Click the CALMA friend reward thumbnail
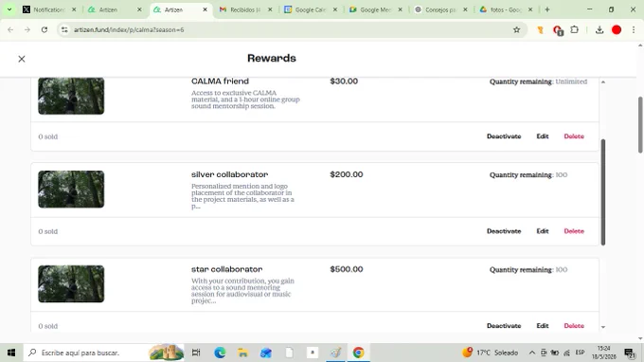 tap(71, 96)
